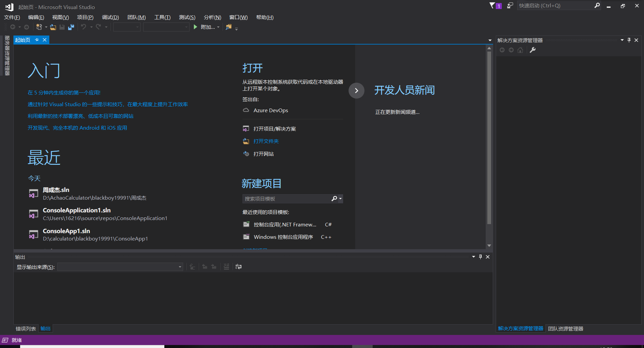Click the 搜索项目模板 search field

(x=287, y=199)
